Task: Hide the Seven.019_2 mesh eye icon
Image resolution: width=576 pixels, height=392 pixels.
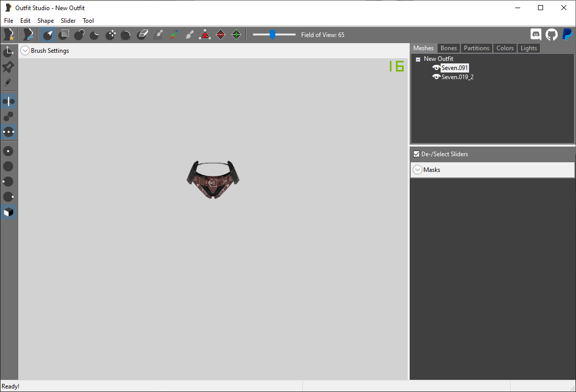Action: pos(437,77)
